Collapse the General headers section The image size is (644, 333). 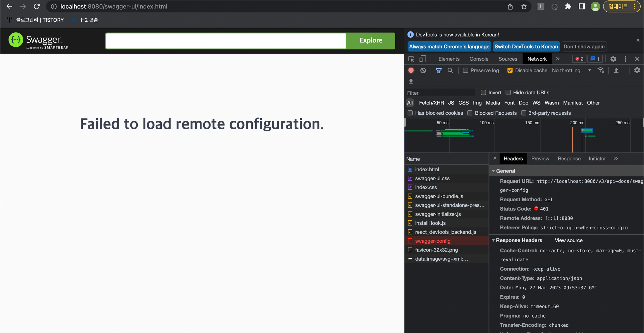[x=493, y=171]
